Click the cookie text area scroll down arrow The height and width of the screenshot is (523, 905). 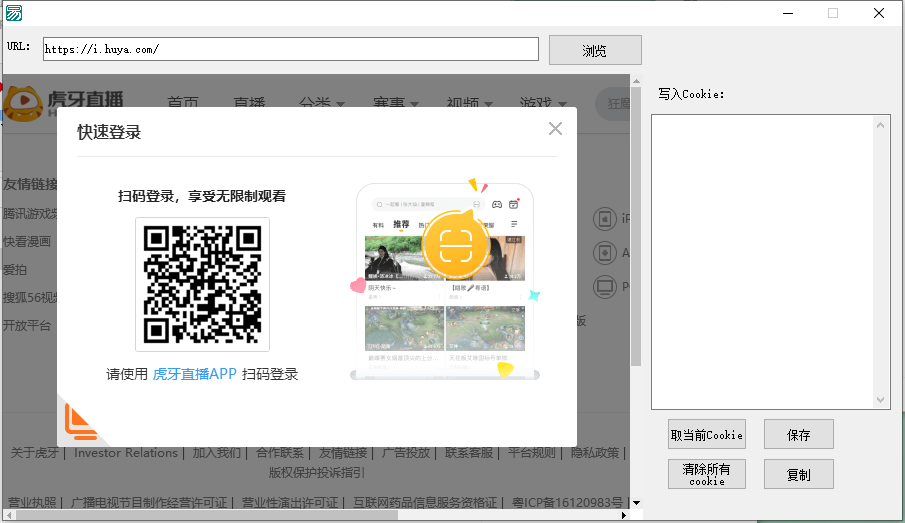pos(881,400)
